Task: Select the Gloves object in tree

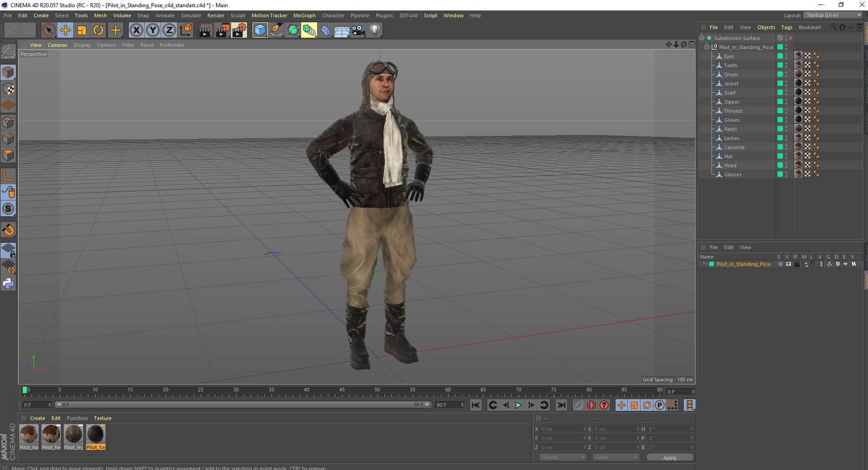Action: (x=732, y=120)
